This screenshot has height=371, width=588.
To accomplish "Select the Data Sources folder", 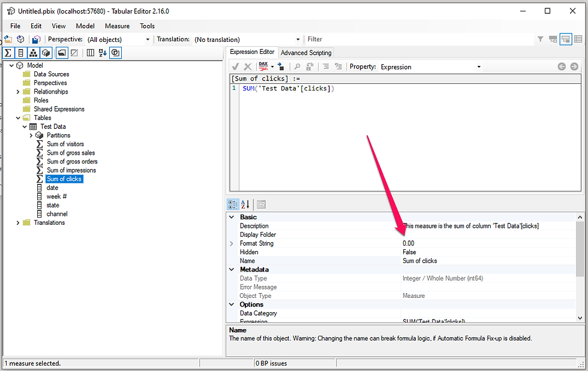I will (x=52, y=74).
